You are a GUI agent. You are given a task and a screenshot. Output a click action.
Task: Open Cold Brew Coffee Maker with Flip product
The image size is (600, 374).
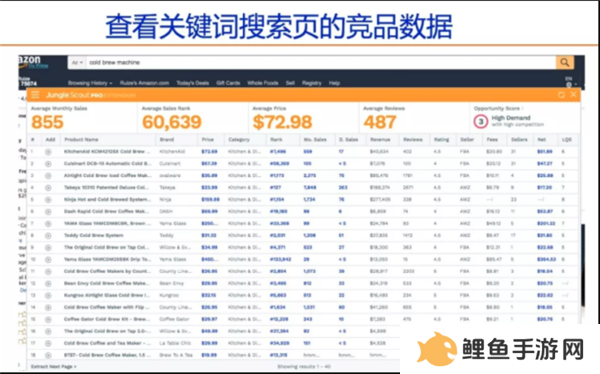click(x=107, y=307)
